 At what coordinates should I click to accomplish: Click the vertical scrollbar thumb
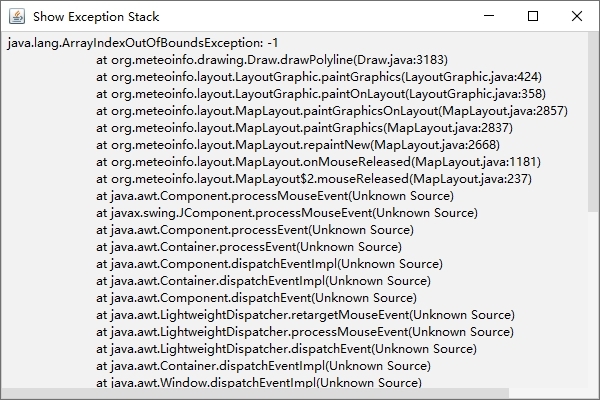(x=593, y=120)
